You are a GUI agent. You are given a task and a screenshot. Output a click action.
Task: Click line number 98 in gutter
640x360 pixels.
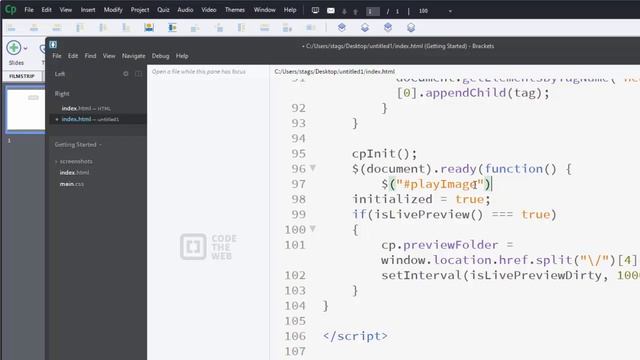[x=298, y=199]
